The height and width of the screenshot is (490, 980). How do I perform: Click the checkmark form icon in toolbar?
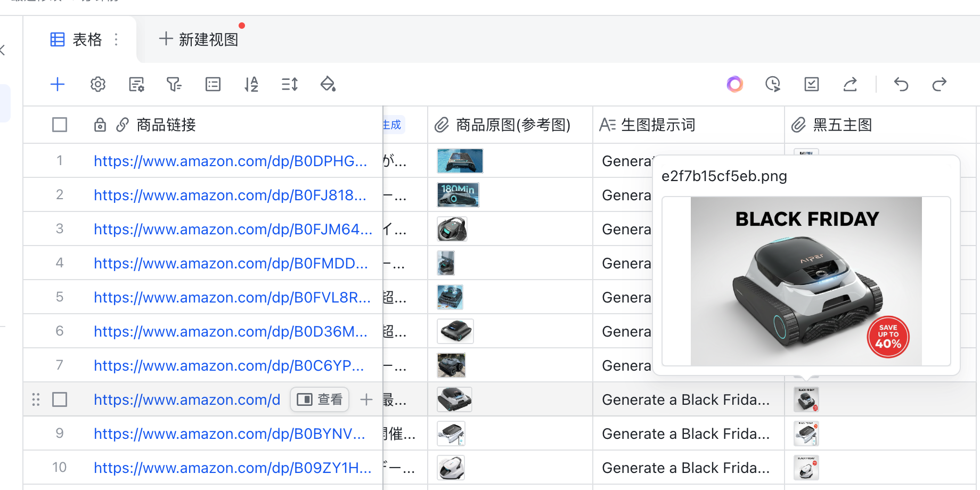click(x=812, y=84)
